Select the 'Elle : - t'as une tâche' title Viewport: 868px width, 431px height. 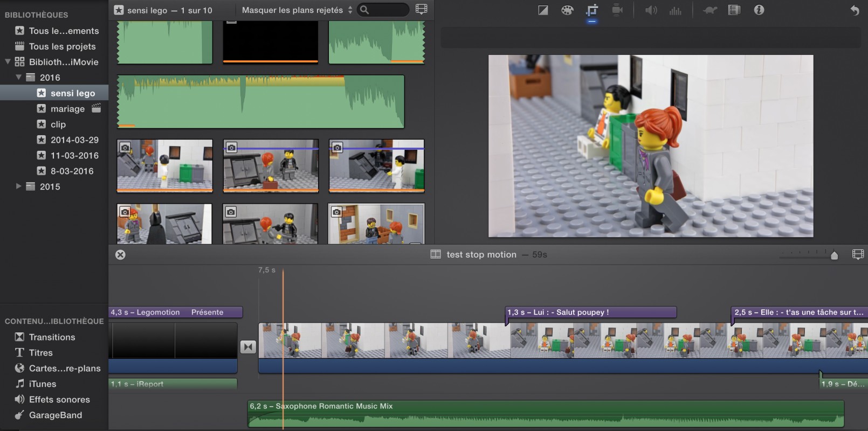click(799, 312)
